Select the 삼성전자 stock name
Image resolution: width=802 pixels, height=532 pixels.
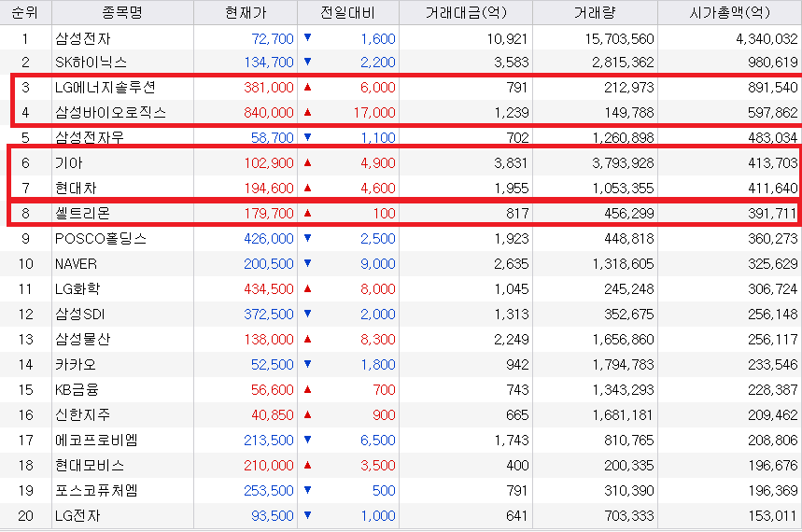[x=82, y=38]
